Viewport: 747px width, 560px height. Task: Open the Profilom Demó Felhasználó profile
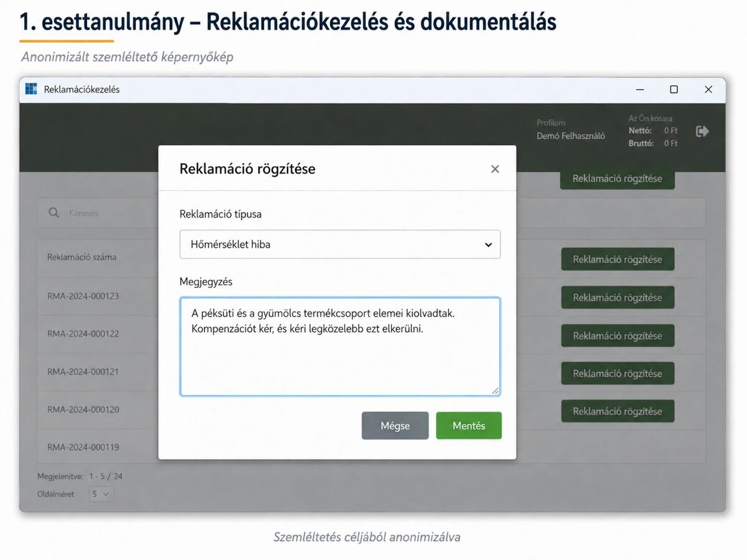(571, 129)
